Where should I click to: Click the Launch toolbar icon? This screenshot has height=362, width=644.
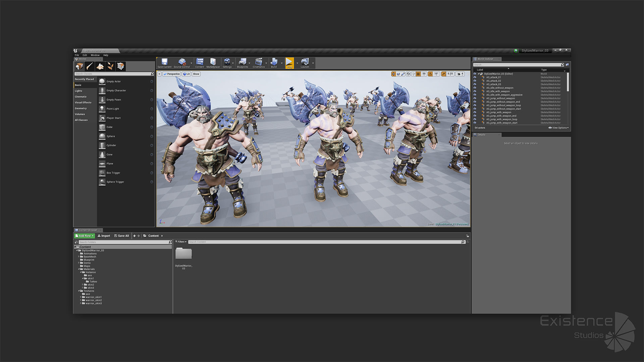[x=305, y=63]
